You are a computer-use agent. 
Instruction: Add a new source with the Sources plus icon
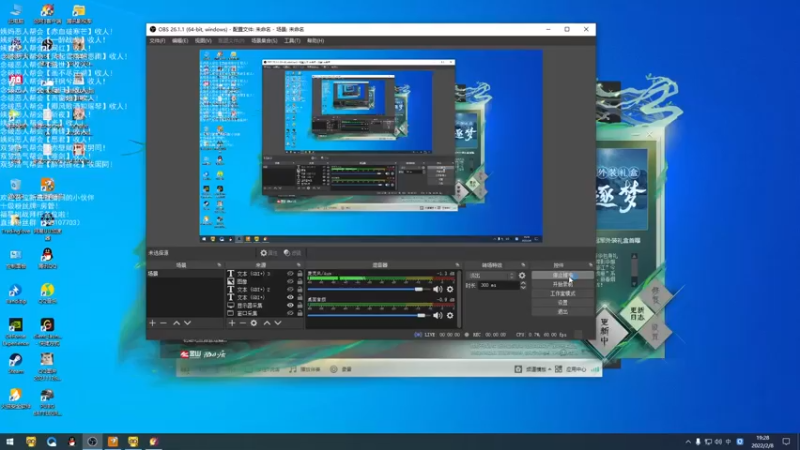coord(232,323)
